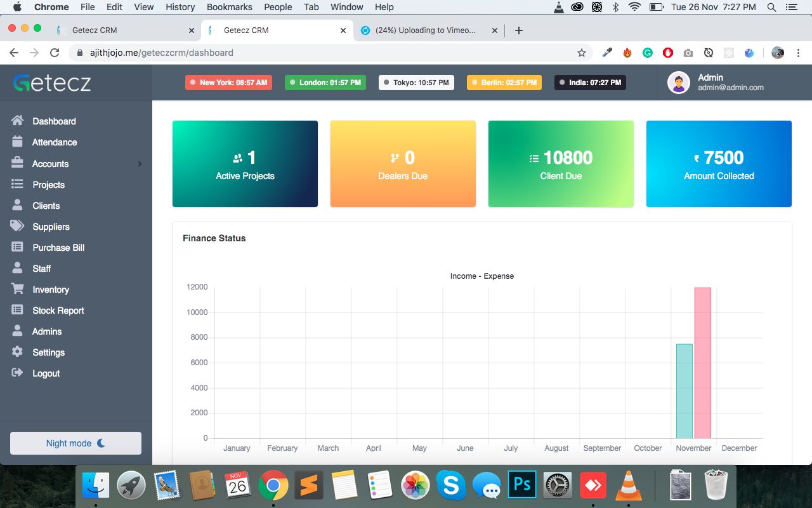Click the Berlin time badge

click(x=504, y=83)
